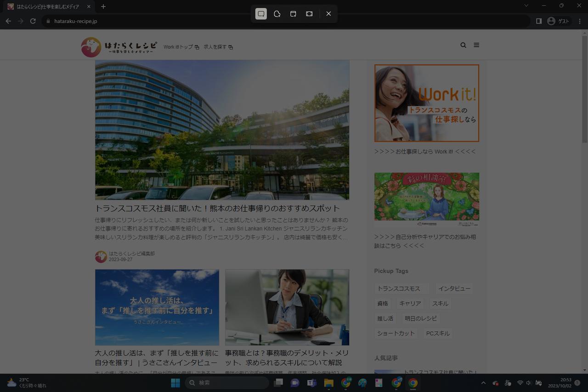This screenshot has width=588, height=392.
Task: Select window snip mode in capture toolbar
Action: click(293, 14)
